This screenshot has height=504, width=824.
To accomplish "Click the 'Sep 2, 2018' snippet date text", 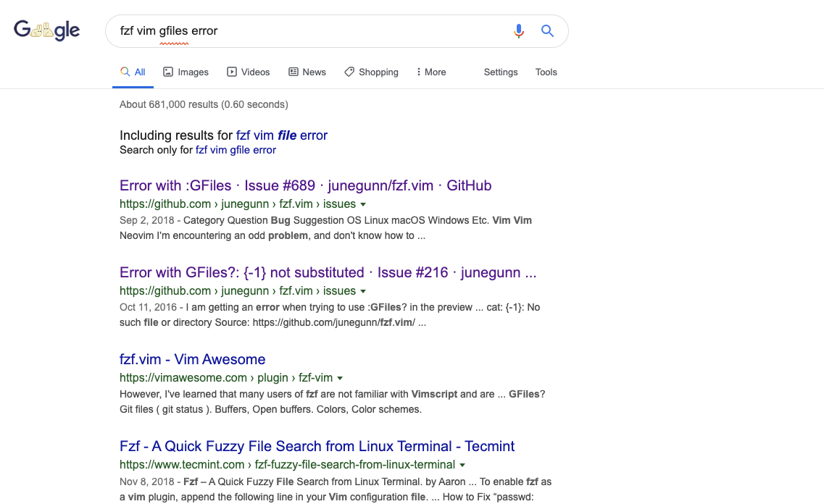I will coord(146,220).
